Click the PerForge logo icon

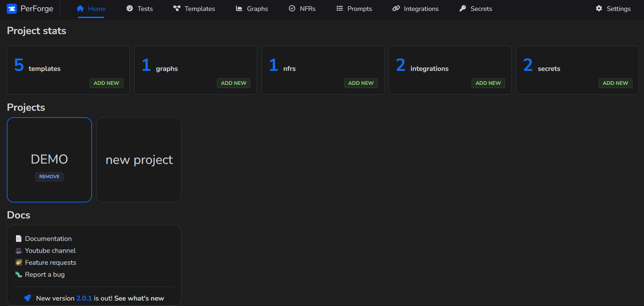click(12, 9)
